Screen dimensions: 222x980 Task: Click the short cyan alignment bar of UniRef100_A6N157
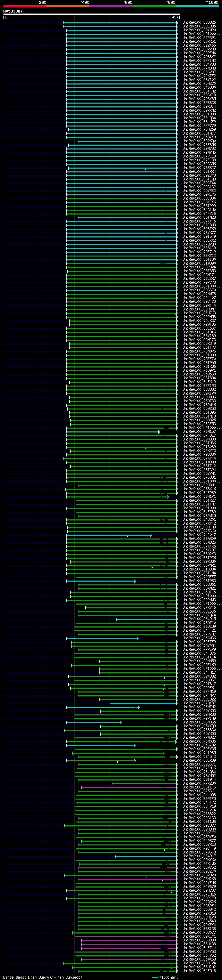coord(113,432)
